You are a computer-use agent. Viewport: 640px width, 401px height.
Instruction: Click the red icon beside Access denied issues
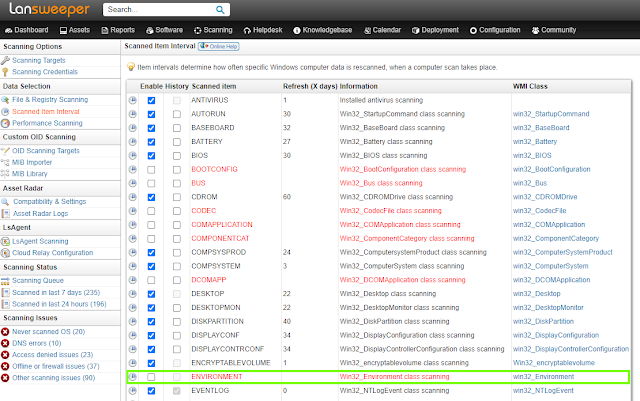coord(5,355)
